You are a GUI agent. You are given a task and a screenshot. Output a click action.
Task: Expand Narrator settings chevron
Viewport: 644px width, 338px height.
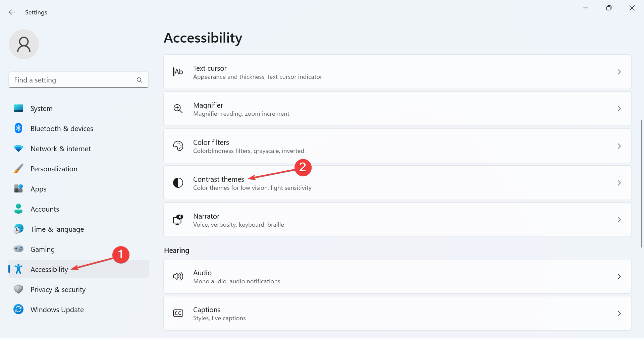(x=619, y=220)
